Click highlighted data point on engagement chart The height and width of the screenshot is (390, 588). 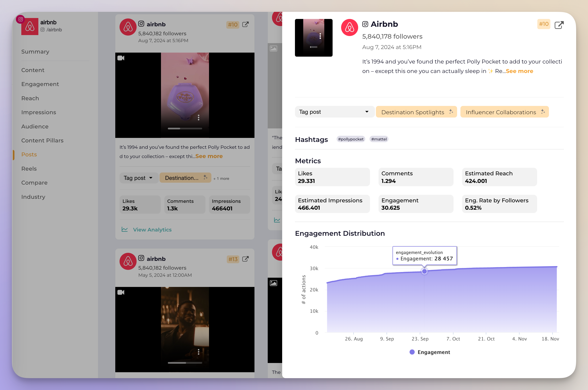(424, 271)
